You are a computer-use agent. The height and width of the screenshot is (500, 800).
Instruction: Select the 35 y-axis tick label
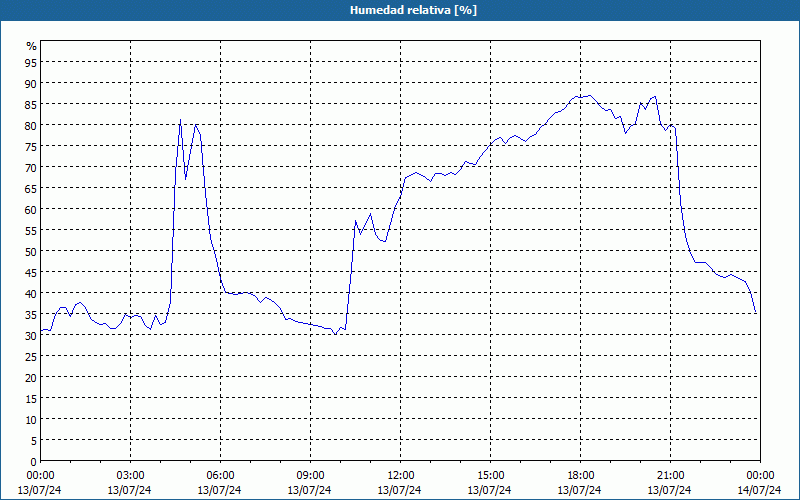coord(31,314)
